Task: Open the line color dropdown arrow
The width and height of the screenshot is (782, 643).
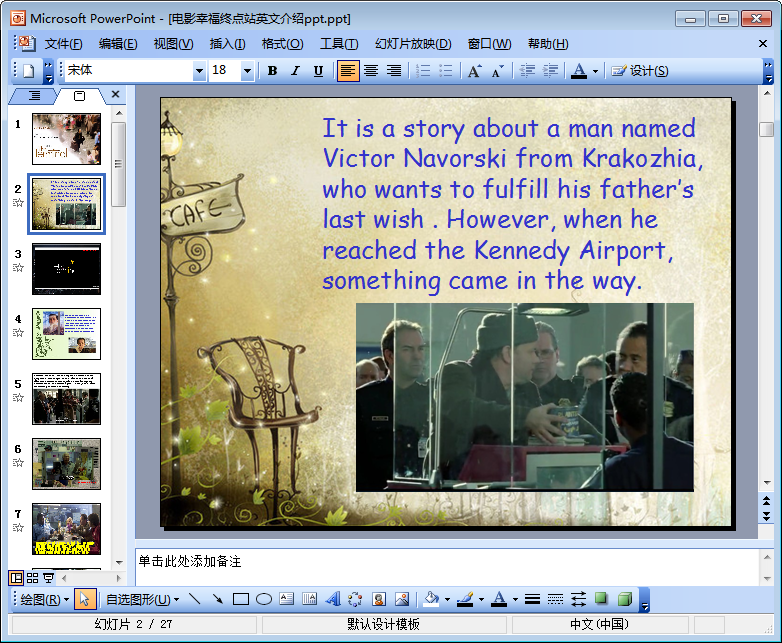Action: 481,600
